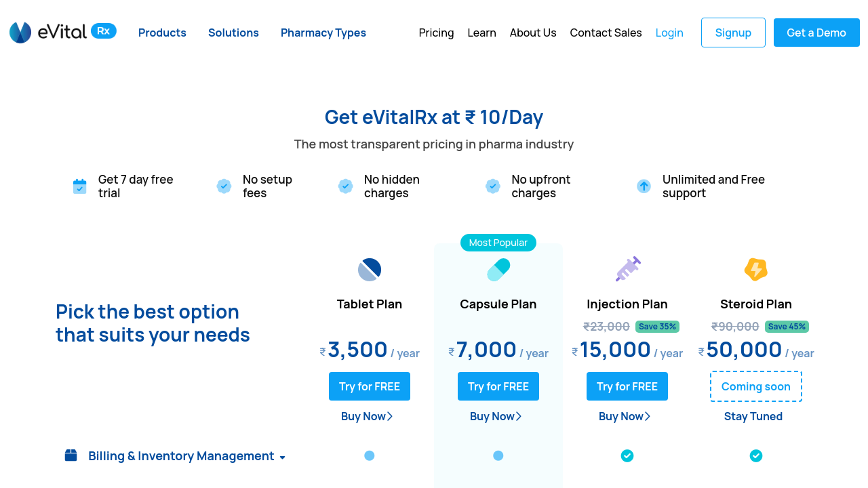Open the Products menu
The image size is (868, 488).
pyautogui.click(x=162, y=33)
